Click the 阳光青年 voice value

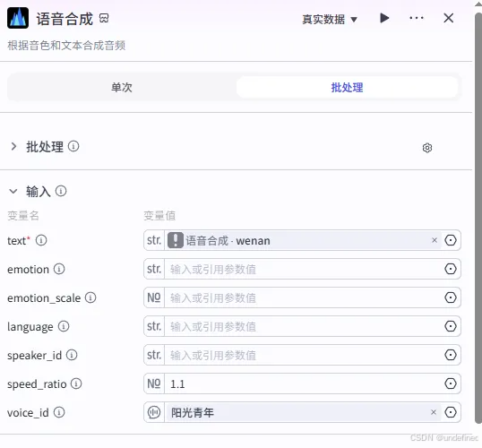(x=193, y=412)
